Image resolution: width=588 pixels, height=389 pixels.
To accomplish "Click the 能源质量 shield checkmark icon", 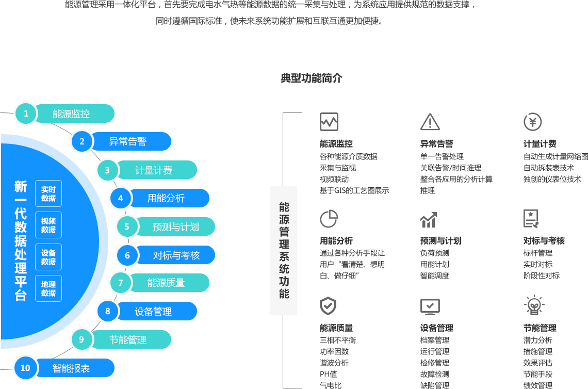I will [x=328, y=306].
